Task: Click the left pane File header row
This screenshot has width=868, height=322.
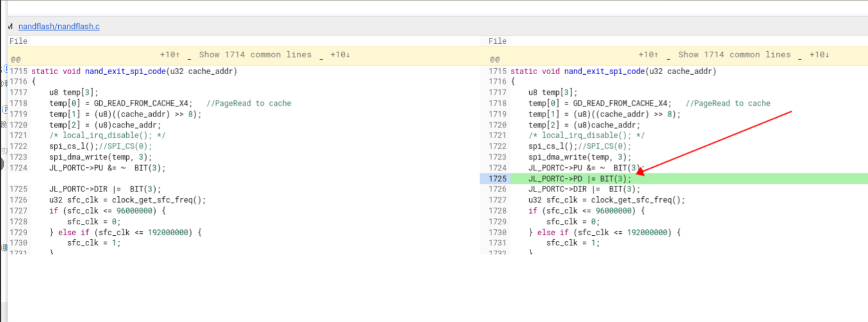Action: click(x=243, y=41)
